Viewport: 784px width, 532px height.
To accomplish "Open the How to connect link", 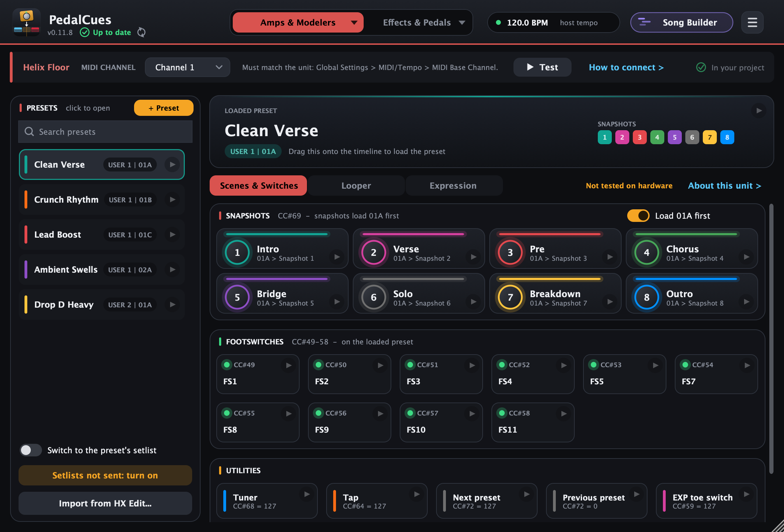I will point(626,67).
